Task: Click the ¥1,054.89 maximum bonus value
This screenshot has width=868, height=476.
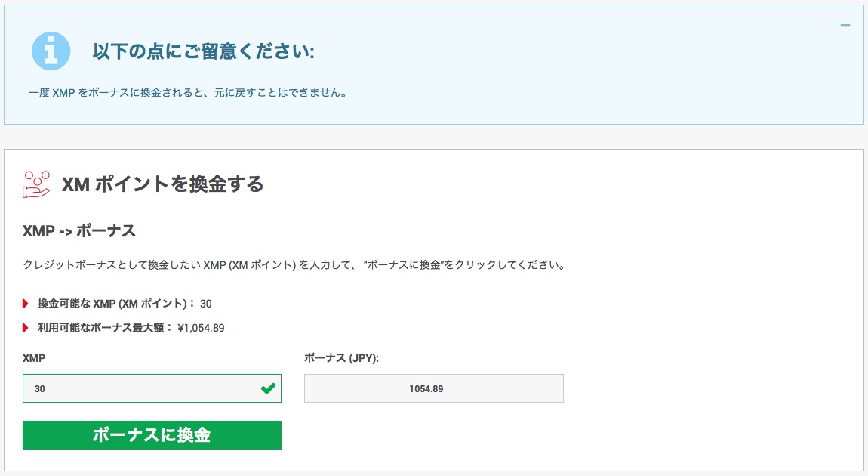Action: point(201,328)
